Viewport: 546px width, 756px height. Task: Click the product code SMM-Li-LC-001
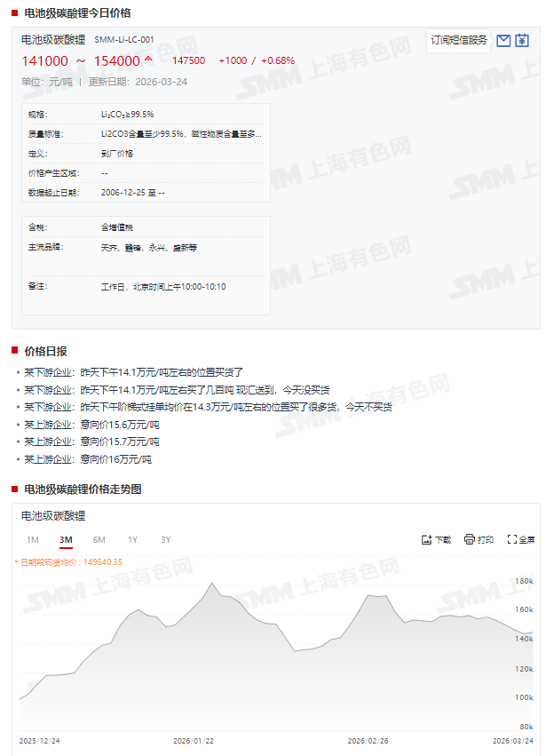(x=124, y=40)
